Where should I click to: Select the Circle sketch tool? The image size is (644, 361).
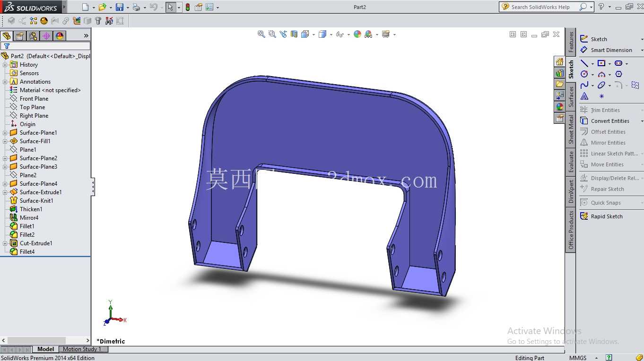(x=584, y=74)
